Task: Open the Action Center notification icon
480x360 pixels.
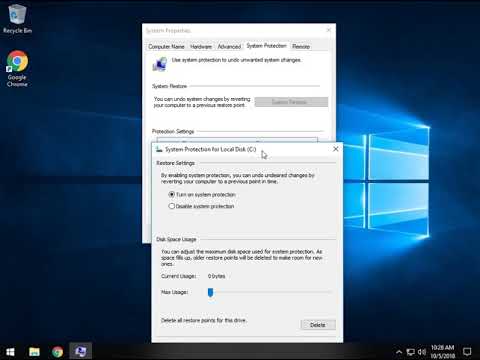Action: (467, 352)
